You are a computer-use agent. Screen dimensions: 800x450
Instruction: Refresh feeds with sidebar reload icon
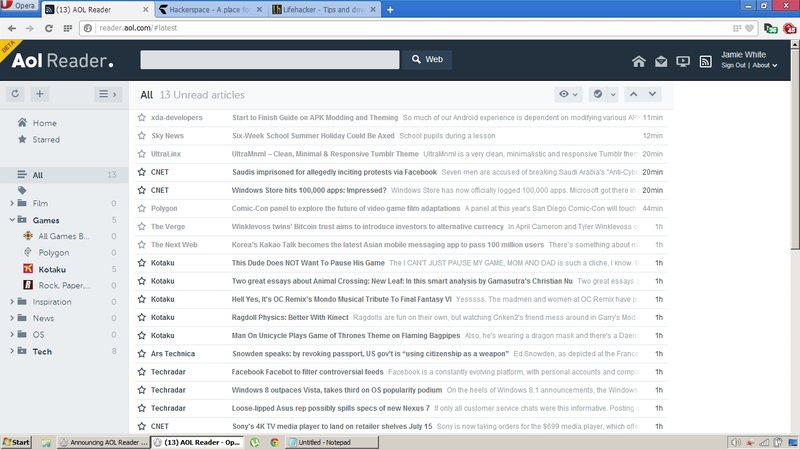(x=15, y=94)
